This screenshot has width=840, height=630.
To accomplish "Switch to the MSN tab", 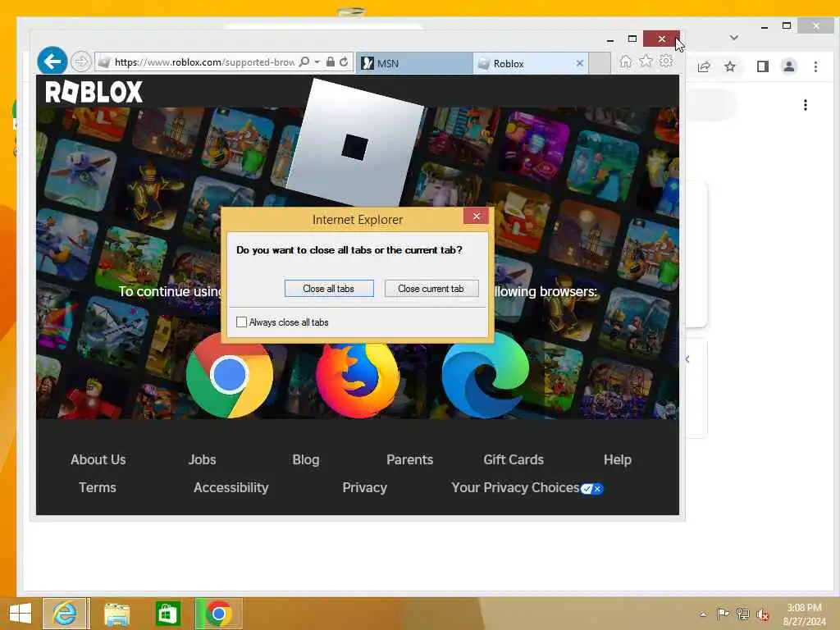I will 414,63.
